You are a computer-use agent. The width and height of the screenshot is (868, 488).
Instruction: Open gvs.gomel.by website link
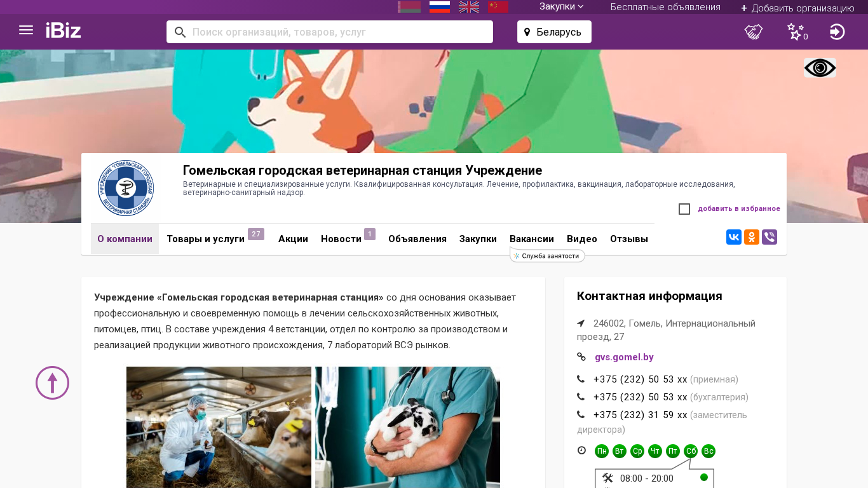tap(624, 357)
